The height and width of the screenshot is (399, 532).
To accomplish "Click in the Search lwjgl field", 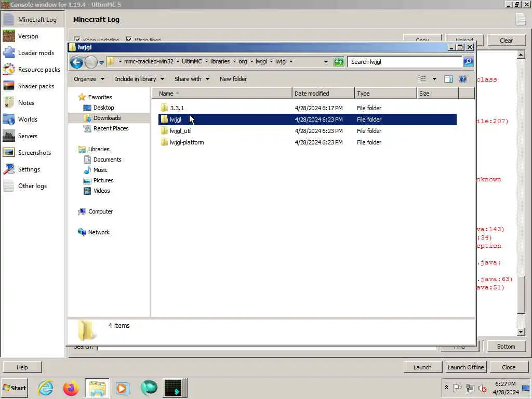I will click(x=405, y=62).
